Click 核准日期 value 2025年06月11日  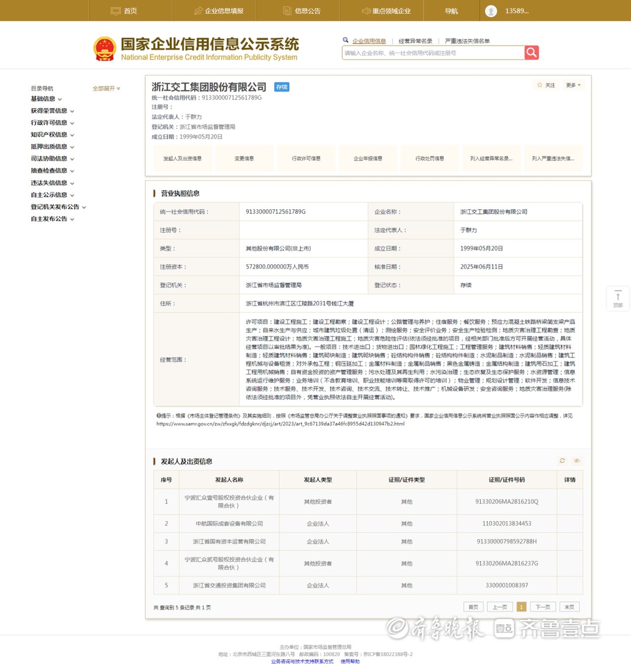(x=481, y=266)
